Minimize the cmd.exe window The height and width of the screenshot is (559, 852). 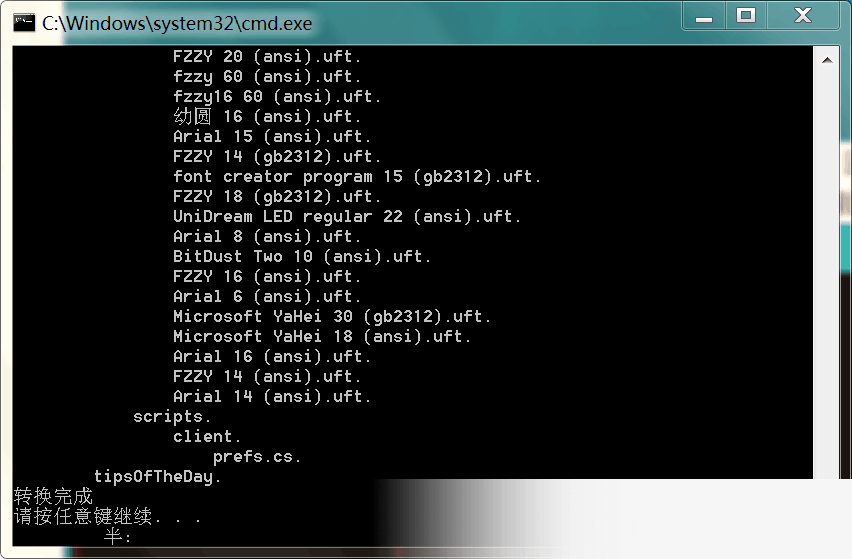tap(704, 16)
